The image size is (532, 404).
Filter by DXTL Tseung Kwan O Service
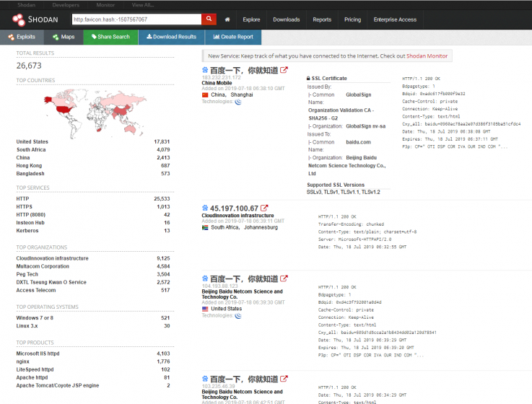[51, 282]
